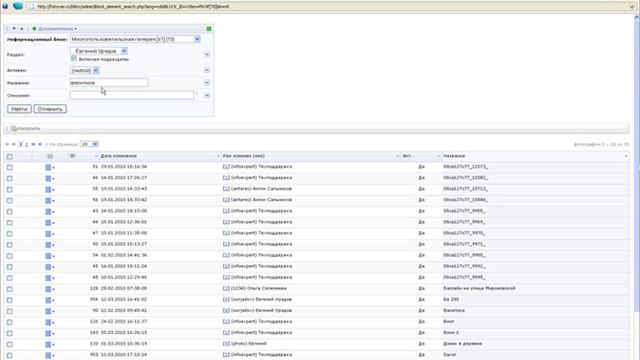The image size is (640, 360).
Task: Click the Да active cell in row ID 54
Action: click(422, 255)
